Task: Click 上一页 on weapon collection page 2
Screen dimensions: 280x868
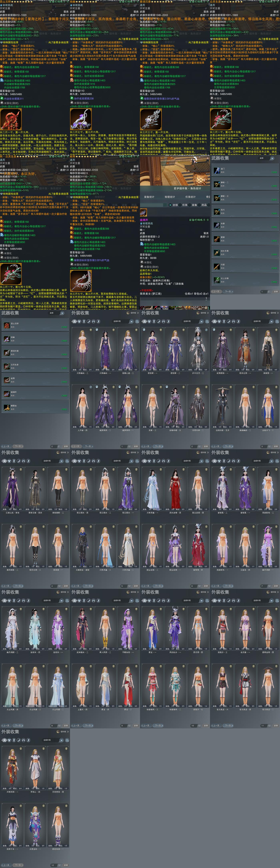Action: [x=6, y=446]
